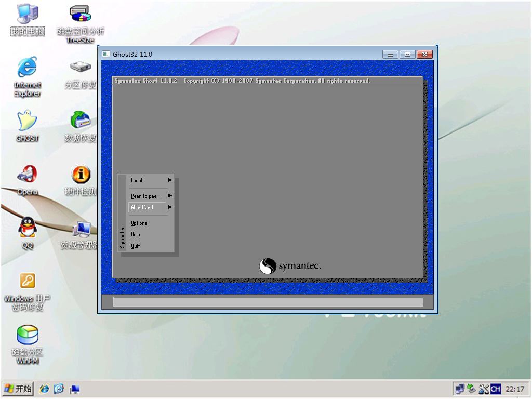
Task: Close the Ghost32 11.0 window
Action: [x=424, y=54]
